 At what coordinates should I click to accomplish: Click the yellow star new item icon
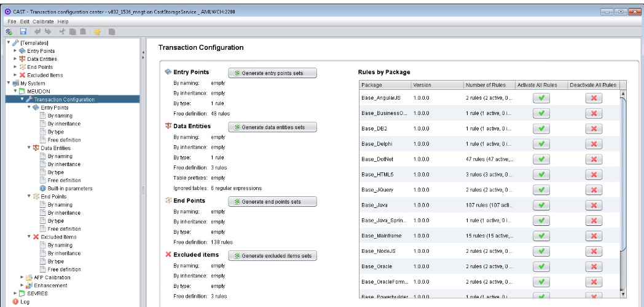[x=97, y=31]
